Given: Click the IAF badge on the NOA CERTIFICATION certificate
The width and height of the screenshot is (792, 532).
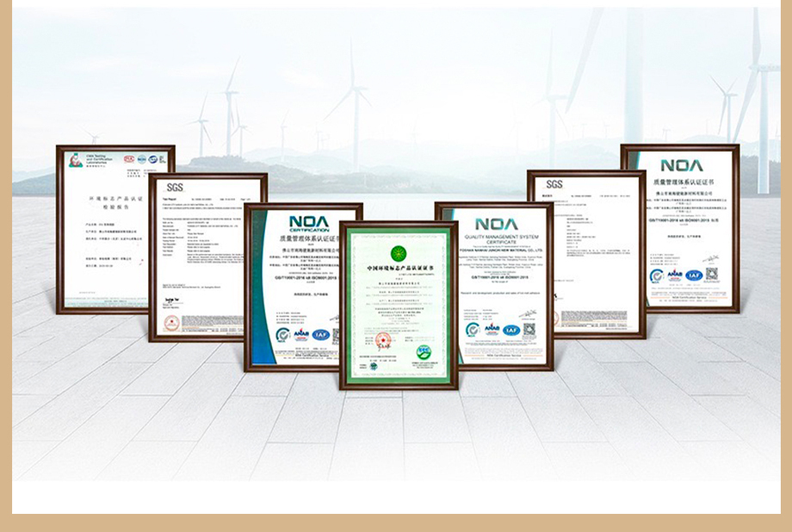Looking at the screenshot, I should [321, 335].
